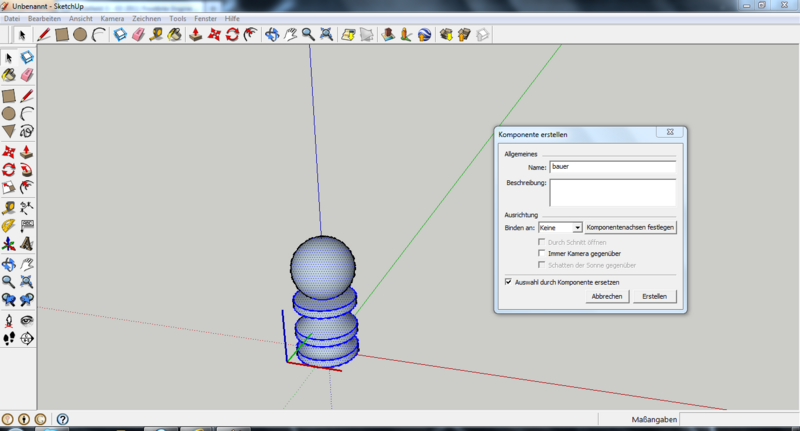Open the Zeichnen menu
The width and height of the screenshot is (800, 431).
pos(146,19)
